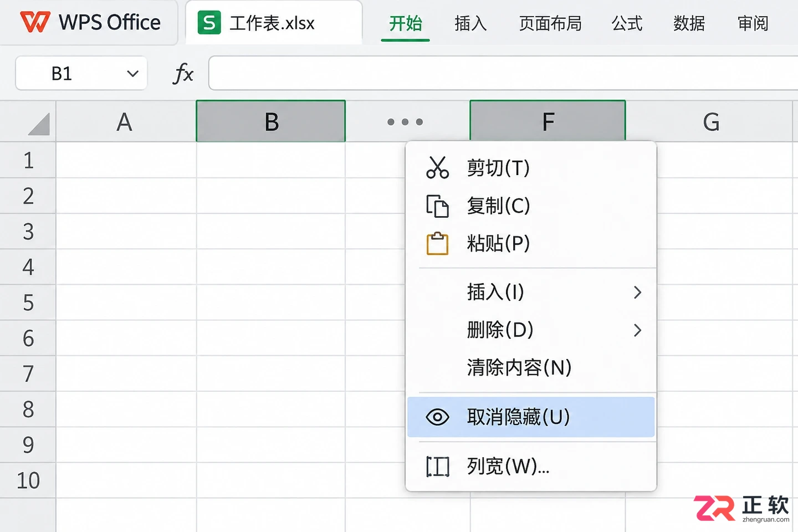Image resolution: width=798 pixels, height=532 pixels.
Task: Choose 复制(C) from the context menu
Action: (531, 206)
